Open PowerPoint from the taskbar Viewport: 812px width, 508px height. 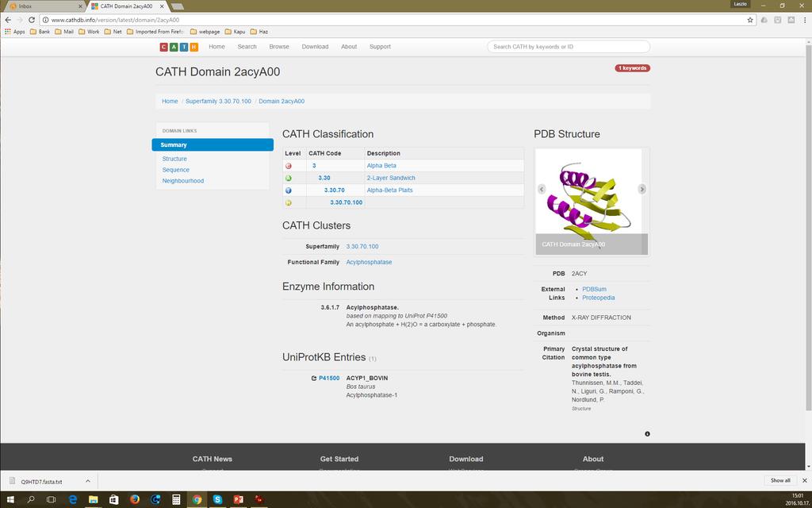tap(238, 500)
